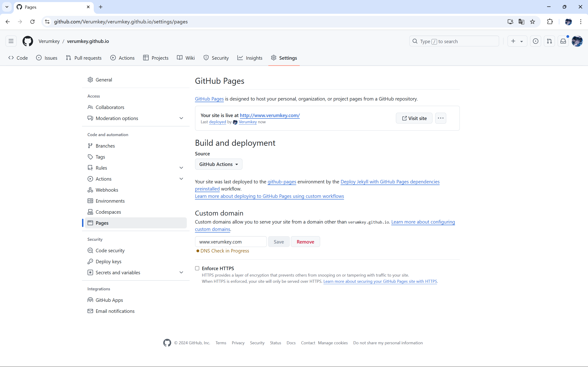Open GitHub Apps settings in sidebar
Screen dimensions: 588x367
[x=136, y=300]
